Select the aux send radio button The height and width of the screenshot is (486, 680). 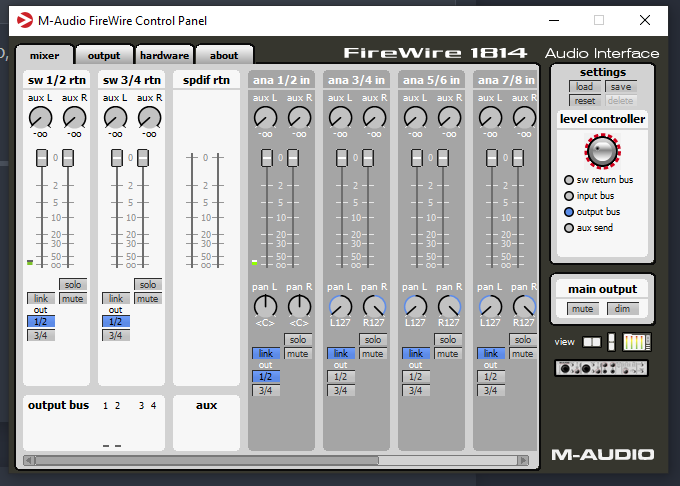(569, 228)
